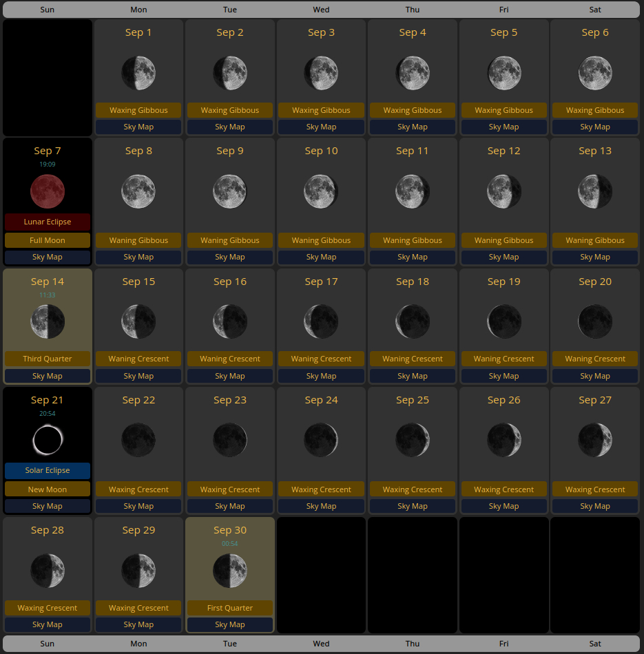
Task: Click Waxing Crescent label on Sep 25
Action: (413, 489)
